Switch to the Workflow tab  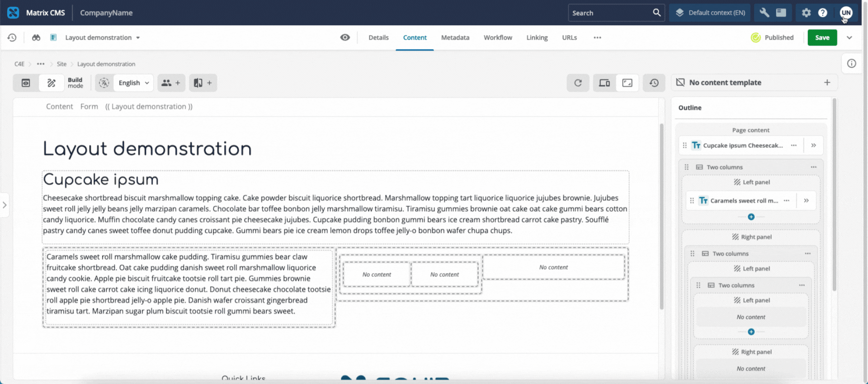tap(498, 38)
